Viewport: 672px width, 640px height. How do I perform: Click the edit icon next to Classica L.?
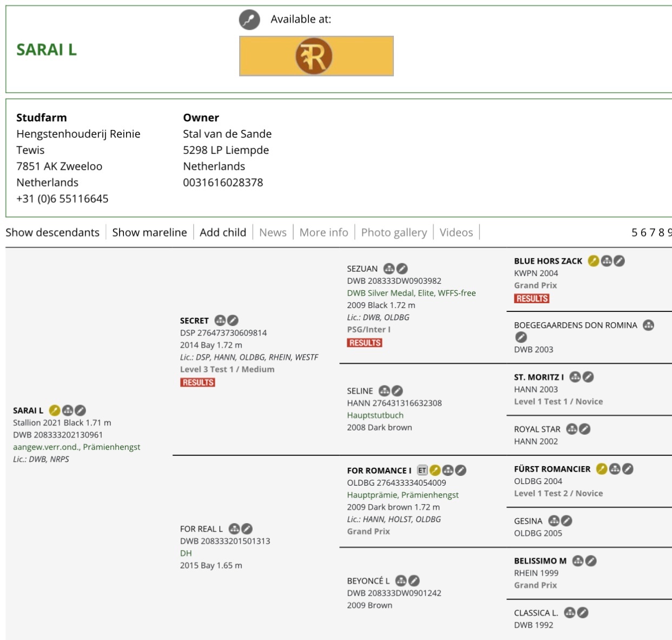583,613
